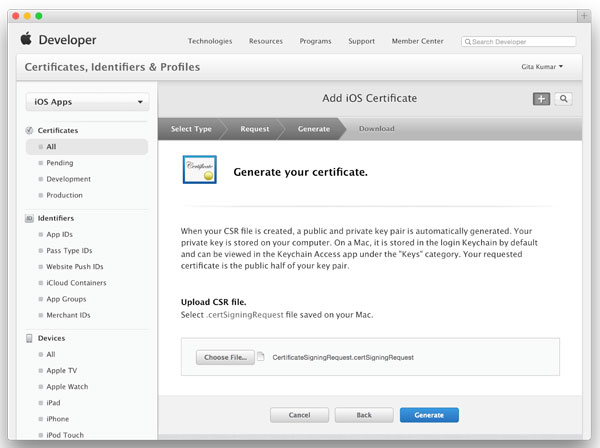Screen dimensions: 600x448
Task: Open iCloud Containers
Action: click(x=76, y=283)
